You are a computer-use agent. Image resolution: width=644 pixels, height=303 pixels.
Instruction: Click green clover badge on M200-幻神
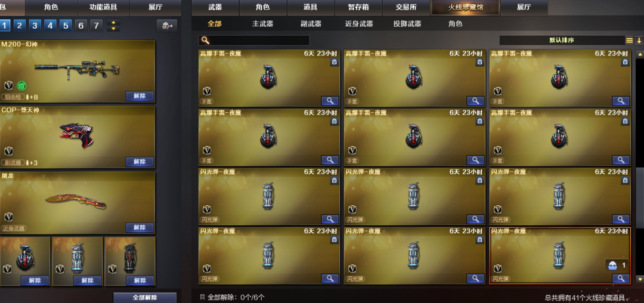21,85
